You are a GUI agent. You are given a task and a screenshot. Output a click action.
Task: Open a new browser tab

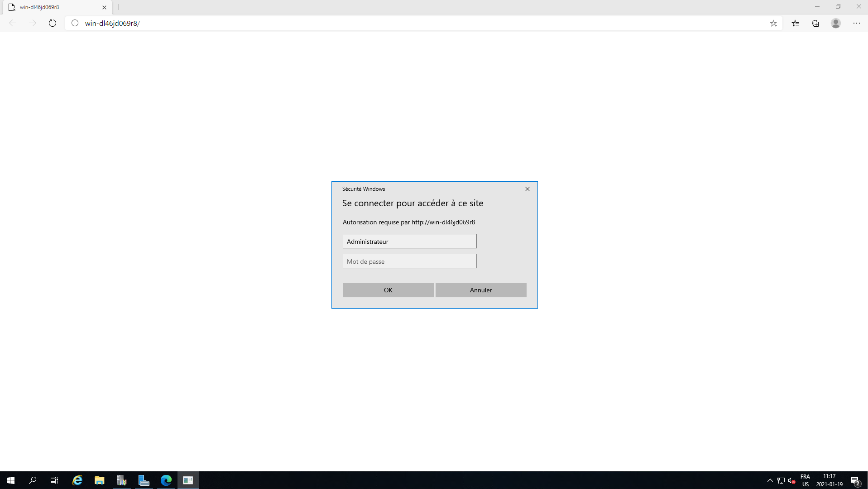(x=119, y=7)
